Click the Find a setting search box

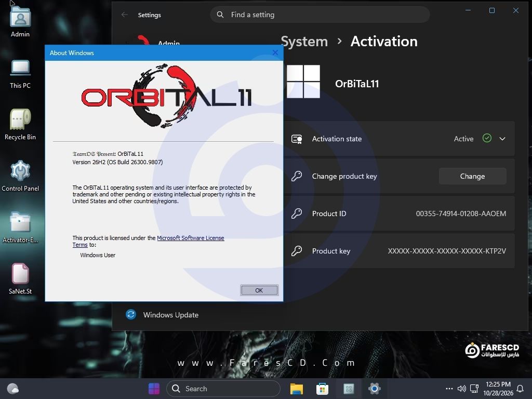coord(320,15)
